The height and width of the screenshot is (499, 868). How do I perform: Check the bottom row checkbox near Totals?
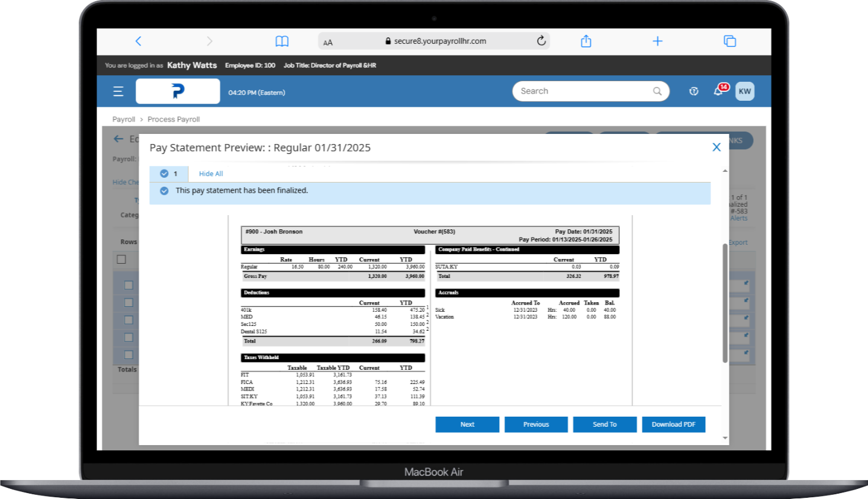pyautogui.click(x=128, y=354)
